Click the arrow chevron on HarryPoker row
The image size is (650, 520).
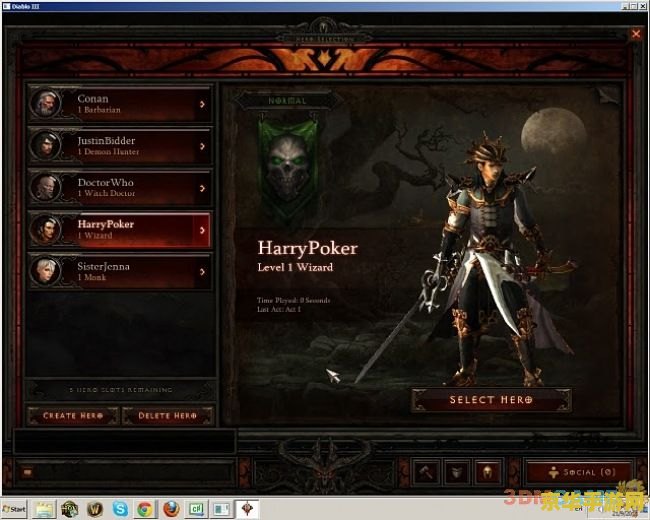[x=202, y=230]
